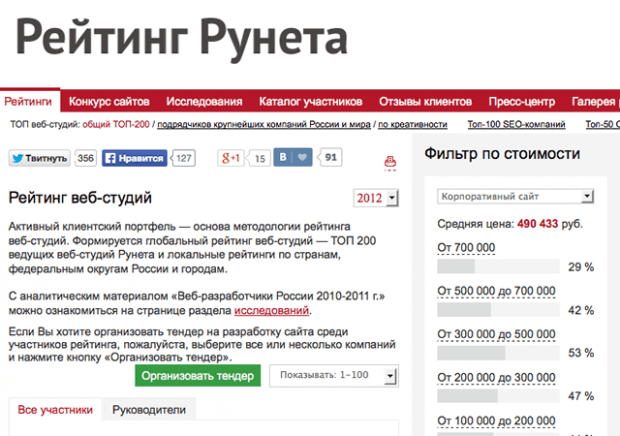Click the Facebook like count 127
This screenshot has width=620, height=436.
(183, 158)
